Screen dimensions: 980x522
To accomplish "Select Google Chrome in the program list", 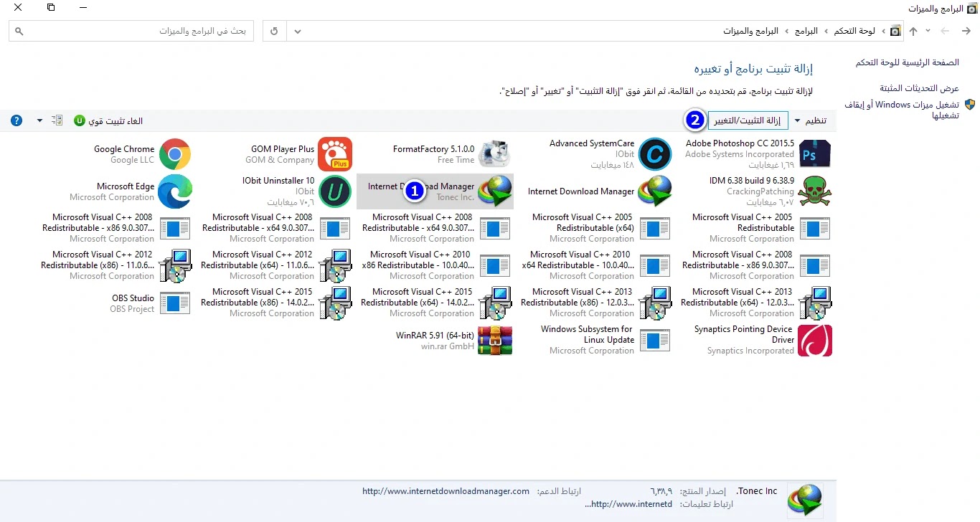I will tap(115, 154).
